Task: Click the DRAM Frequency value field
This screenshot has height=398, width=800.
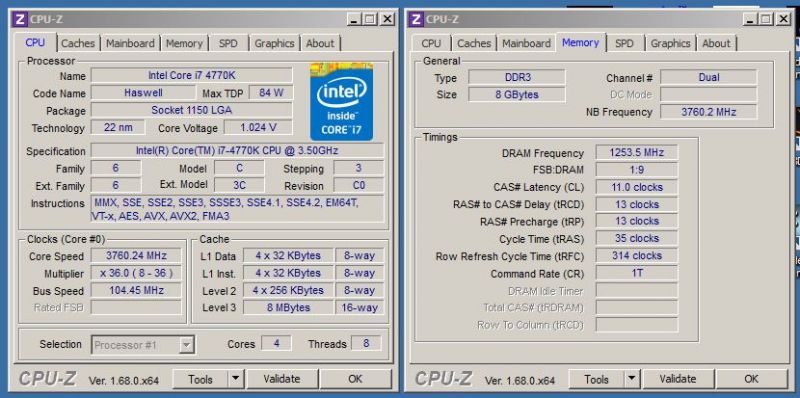Action: point(637,153)
